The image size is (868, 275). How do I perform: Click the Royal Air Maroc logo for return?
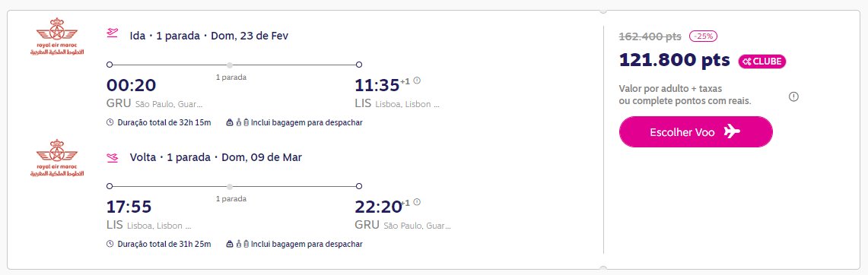(56, 158)
